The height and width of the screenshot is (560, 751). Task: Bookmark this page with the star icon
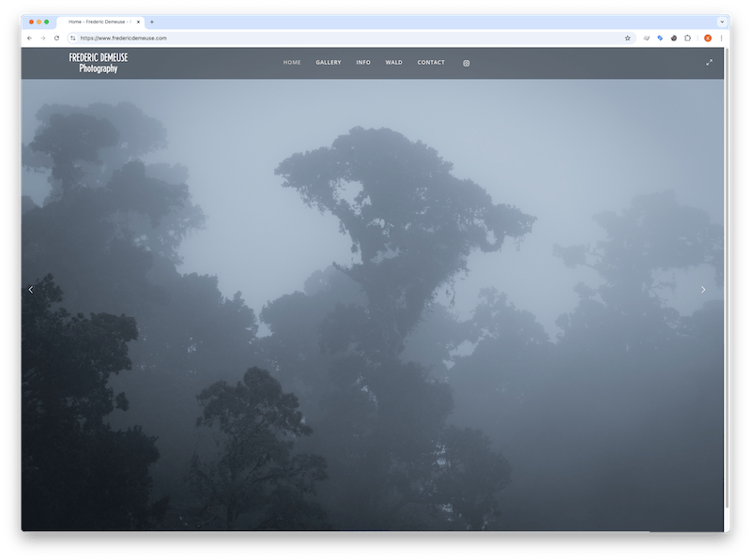(628, 38)
